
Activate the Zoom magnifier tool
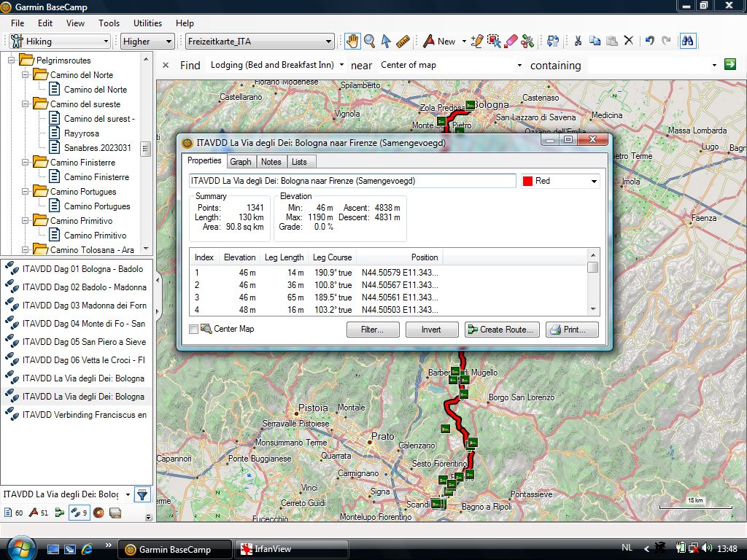(370, 42)
